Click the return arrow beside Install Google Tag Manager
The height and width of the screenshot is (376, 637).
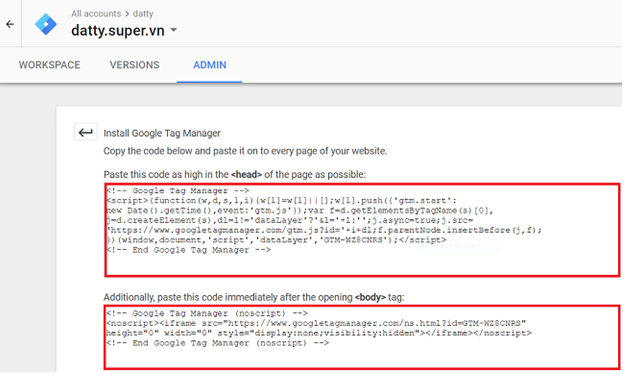point(85,132)
